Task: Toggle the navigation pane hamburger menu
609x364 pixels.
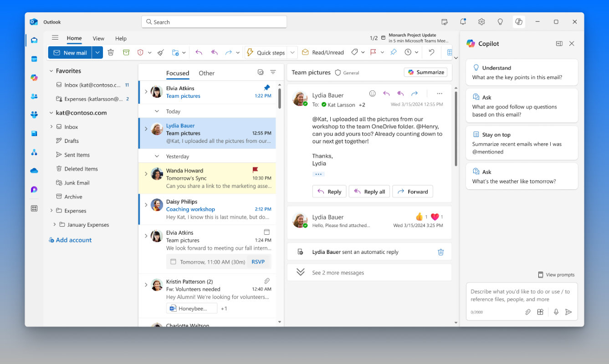Action: 55,38
